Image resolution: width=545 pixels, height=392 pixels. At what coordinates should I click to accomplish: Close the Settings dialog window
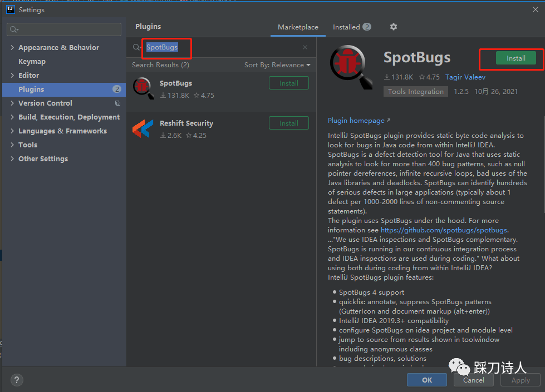click(x=536, y=9)
